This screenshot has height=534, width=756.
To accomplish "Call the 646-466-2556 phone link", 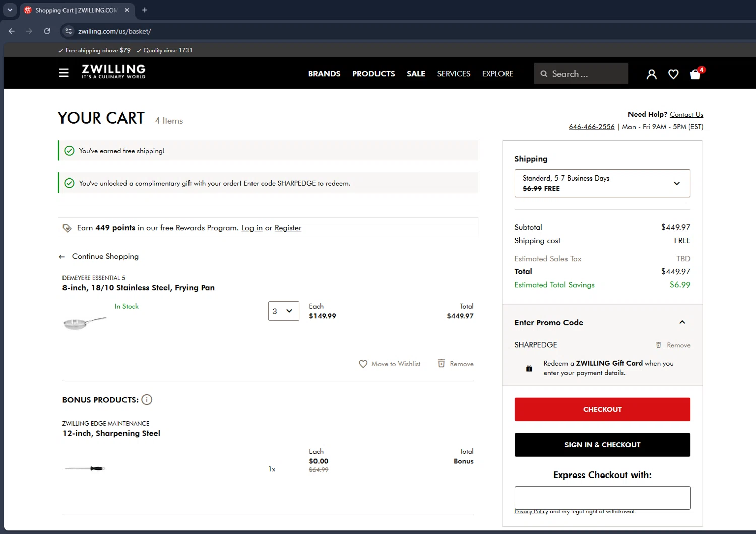I will tap(592, 127).
